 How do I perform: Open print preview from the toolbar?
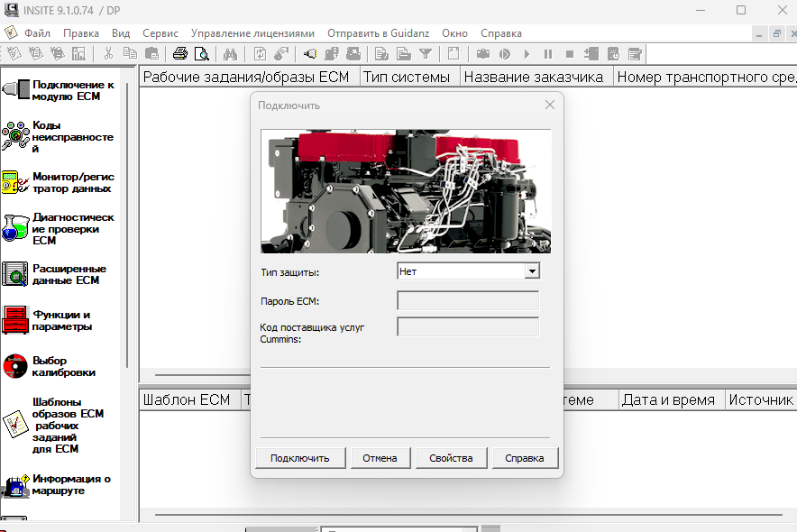click(201, 53)
